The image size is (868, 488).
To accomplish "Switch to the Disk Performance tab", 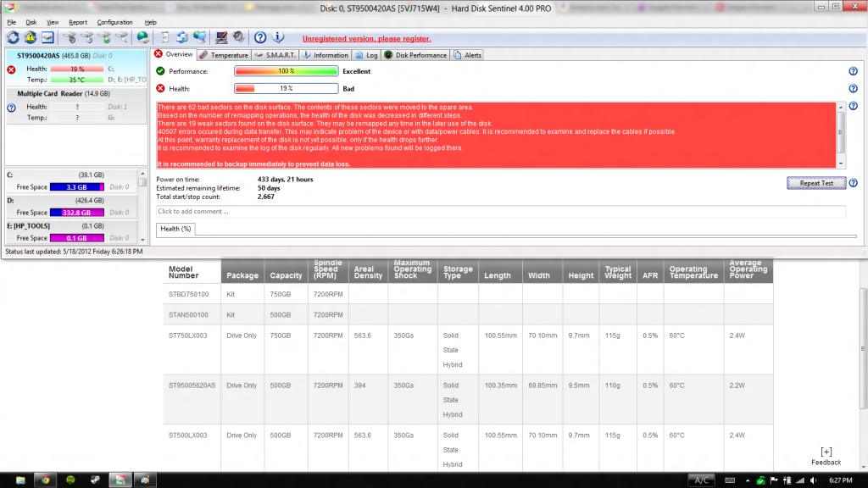I will coord(415,55).
